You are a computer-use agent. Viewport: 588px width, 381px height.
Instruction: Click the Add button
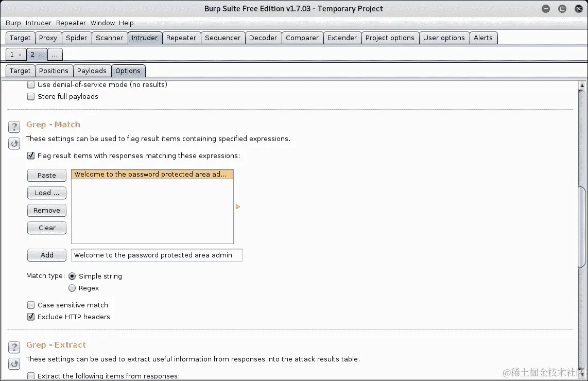point(47,255)
